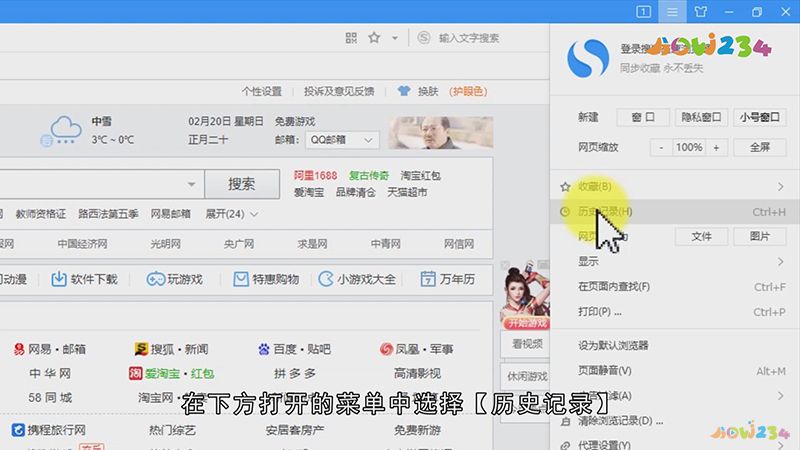Click the skin shirt icon in title bar
Screen dimensions: 800x450
tap(701, 11)
